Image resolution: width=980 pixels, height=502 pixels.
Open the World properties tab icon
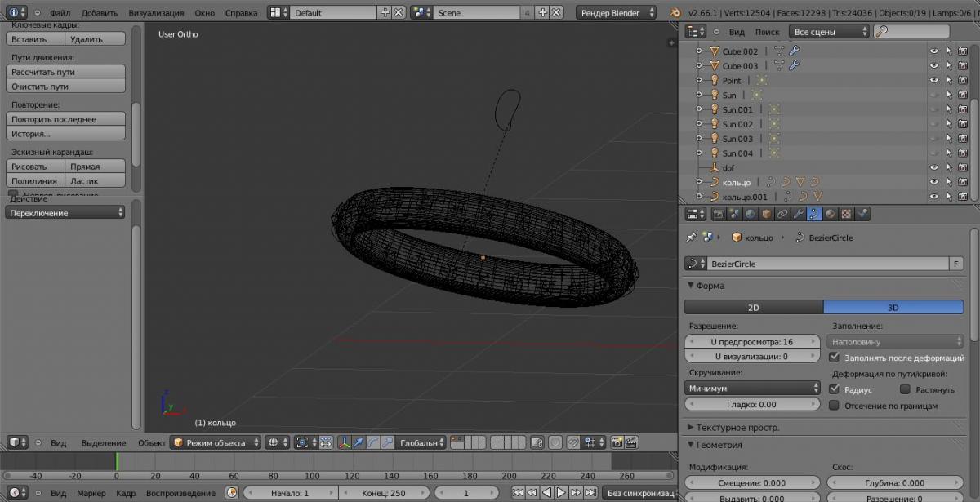(750, 215)
